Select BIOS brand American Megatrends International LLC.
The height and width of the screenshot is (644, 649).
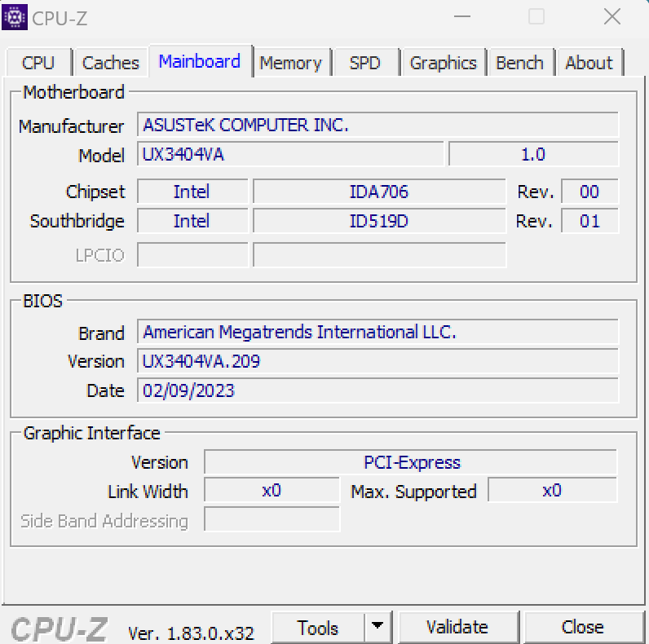(377, 332)
